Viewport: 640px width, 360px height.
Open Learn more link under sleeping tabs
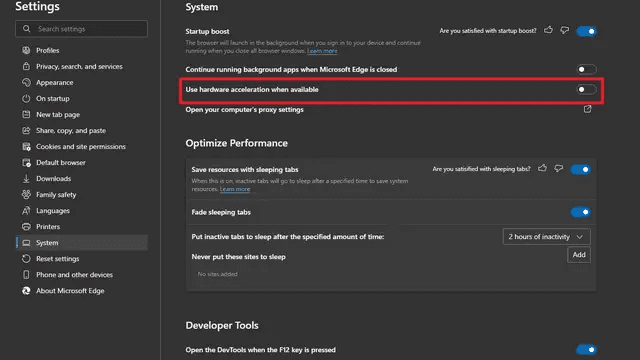coord(235,189)
